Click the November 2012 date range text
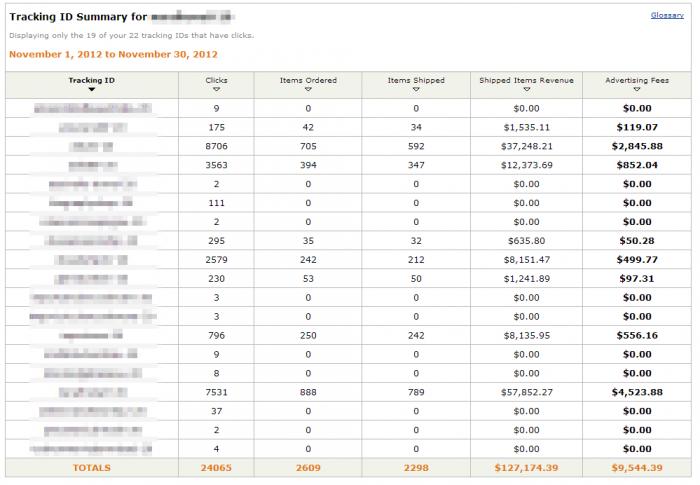700x485 pixels. click(113, 54)
